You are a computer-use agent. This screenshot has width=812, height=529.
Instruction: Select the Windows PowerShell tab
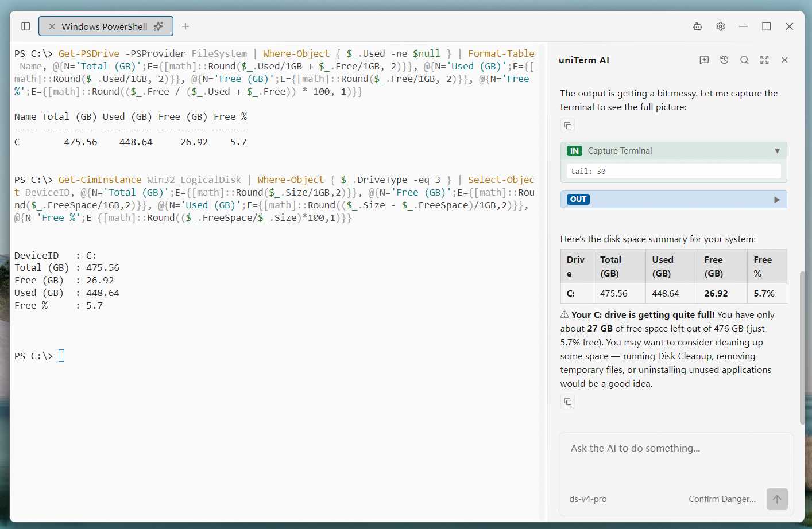coord(106,26)
